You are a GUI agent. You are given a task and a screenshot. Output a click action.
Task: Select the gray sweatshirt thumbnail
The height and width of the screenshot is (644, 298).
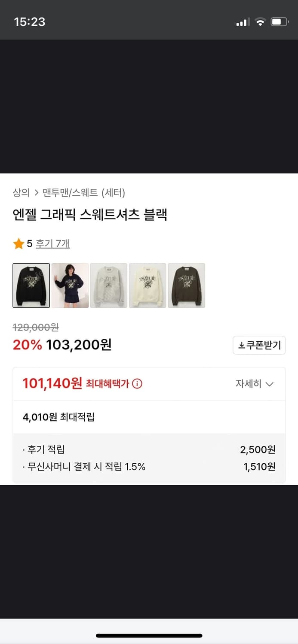(108, 285)
